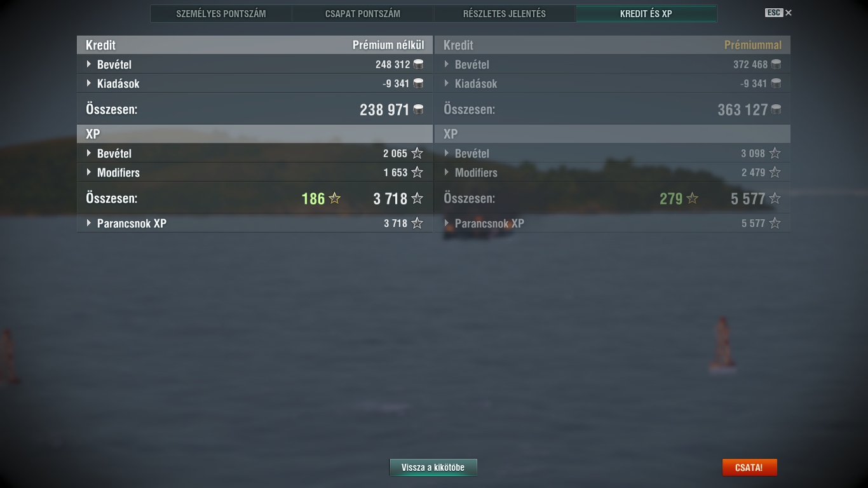
Task: Click the star icon beside Modifiers 1 653
Action: 417,172
